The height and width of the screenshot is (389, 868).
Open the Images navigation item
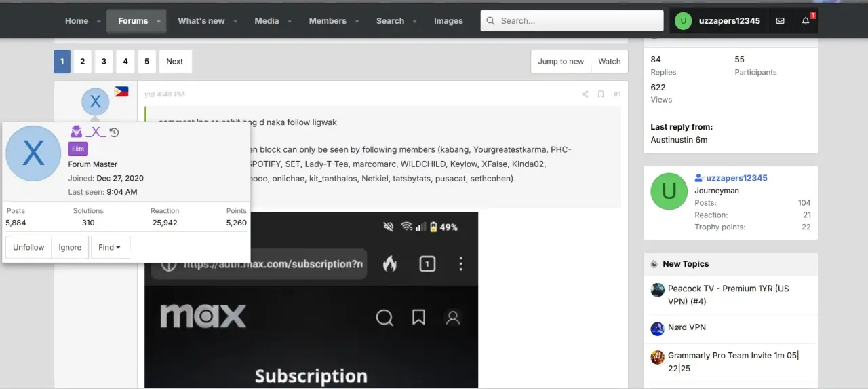(448, 21)
